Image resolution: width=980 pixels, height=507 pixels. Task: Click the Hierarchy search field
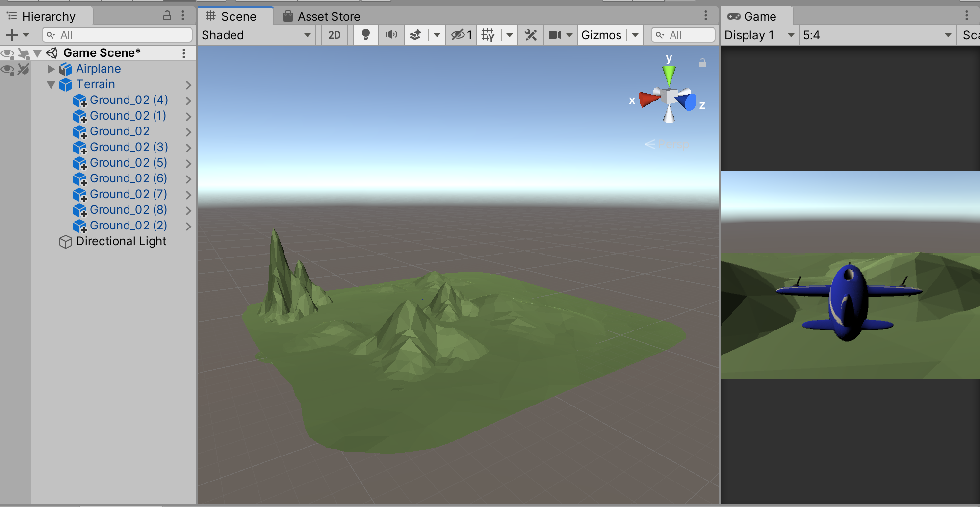117,35
